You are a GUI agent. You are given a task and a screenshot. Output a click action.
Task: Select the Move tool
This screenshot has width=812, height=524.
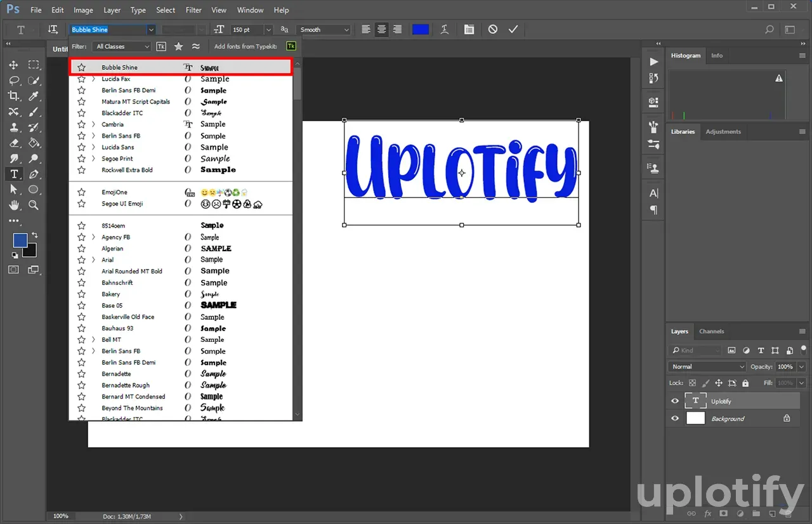(x=13, y=65)
